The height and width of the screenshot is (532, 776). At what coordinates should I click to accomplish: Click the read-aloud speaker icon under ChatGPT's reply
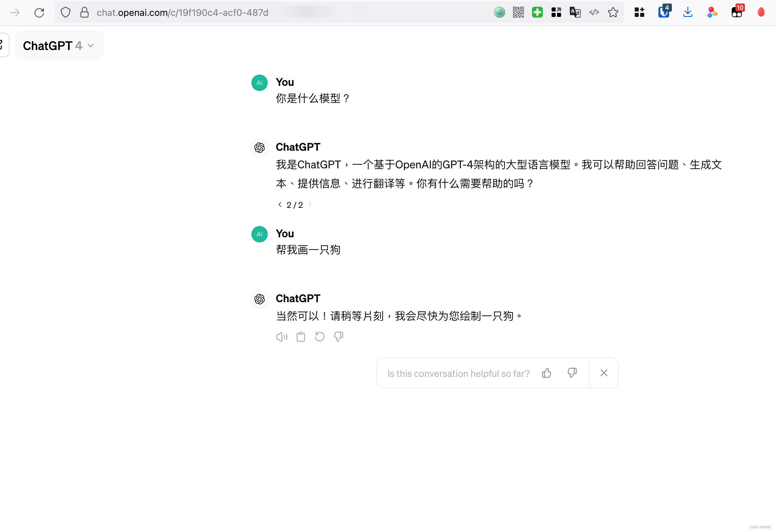(282, 337)
